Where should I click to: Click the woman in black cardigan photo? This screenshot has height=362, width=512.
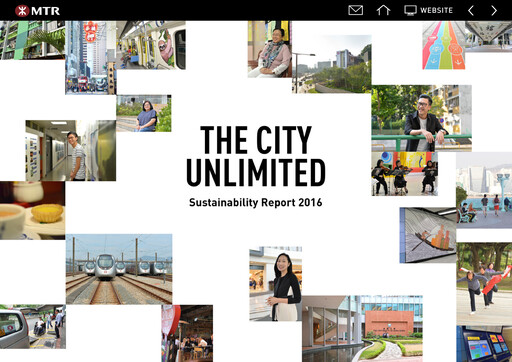pos(276,284)
